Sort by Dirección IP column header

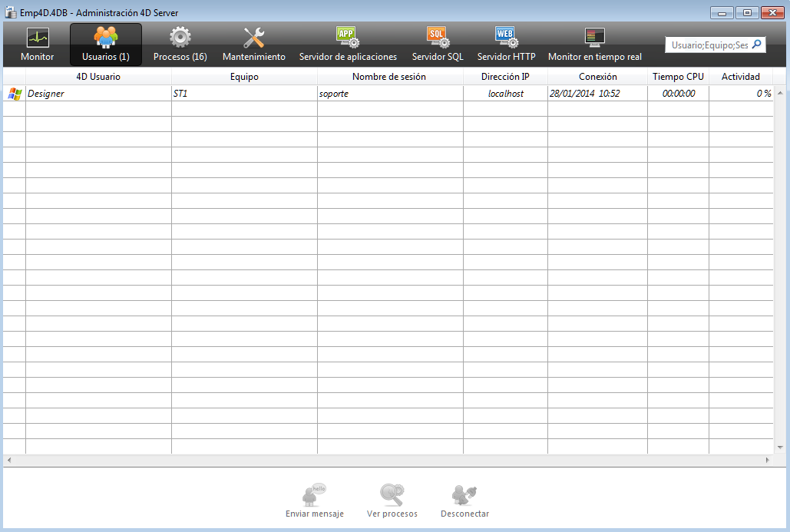[505, 77]
